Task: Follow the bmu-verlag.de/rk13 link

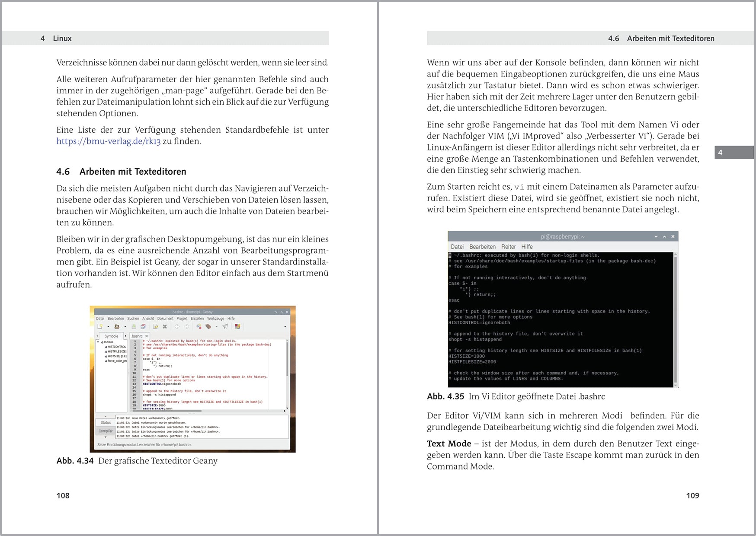Action: [108, 141]
